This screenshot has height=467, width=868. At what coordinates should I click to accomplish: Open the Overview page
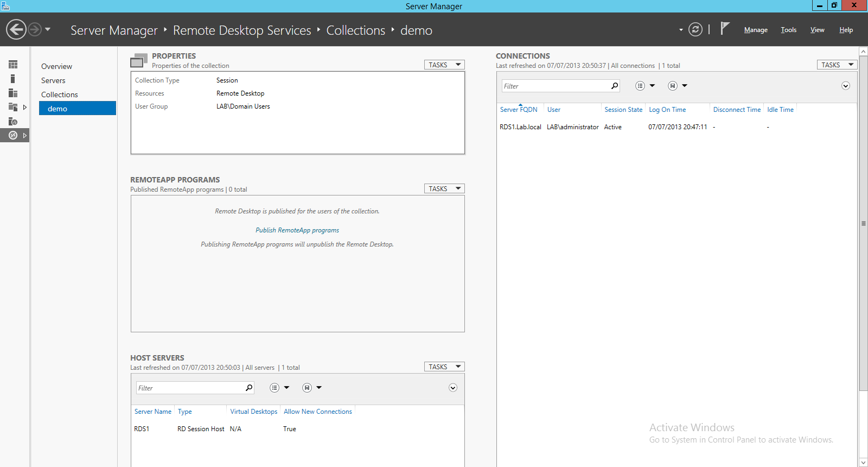click(56, 66)
